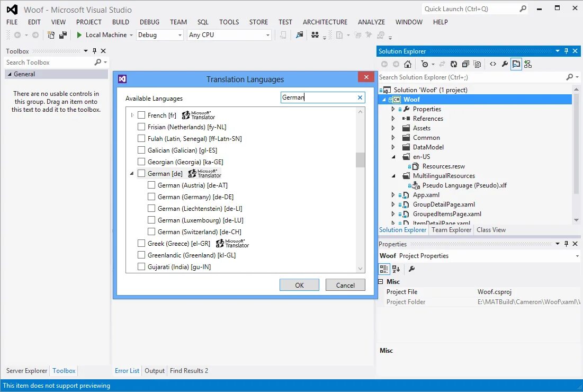Click the New Project toolbar icon
The width and height of the screenshot is (583, 392).
pos(51,35)
